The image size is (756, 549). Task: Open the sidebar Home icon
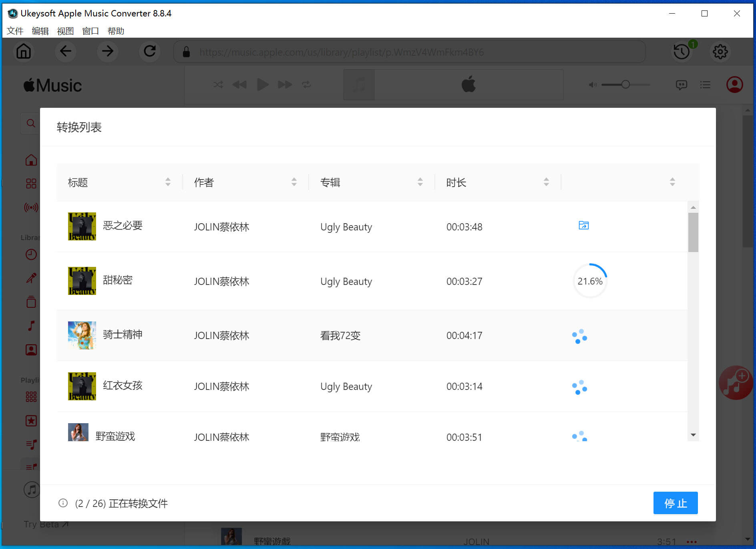tap(31, 160)
